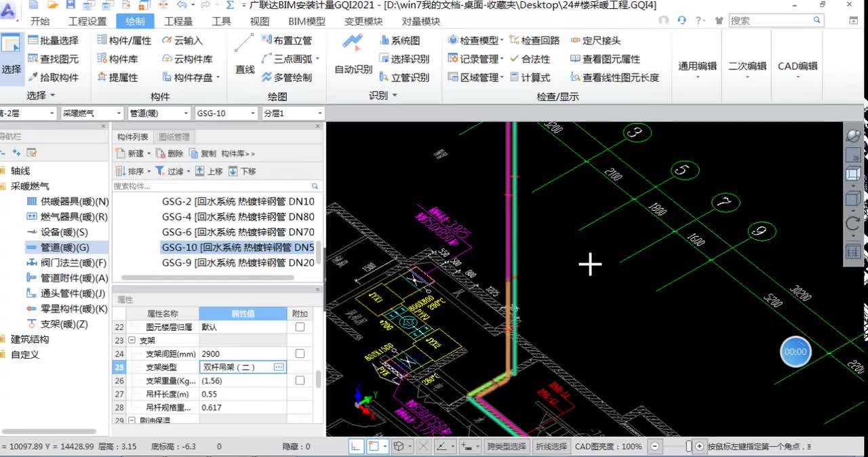The height and width of the screenshot is (457, 868).
Task: Toggle the 附加 checkbox for 支架间距
Action: [x=300, y=354]
